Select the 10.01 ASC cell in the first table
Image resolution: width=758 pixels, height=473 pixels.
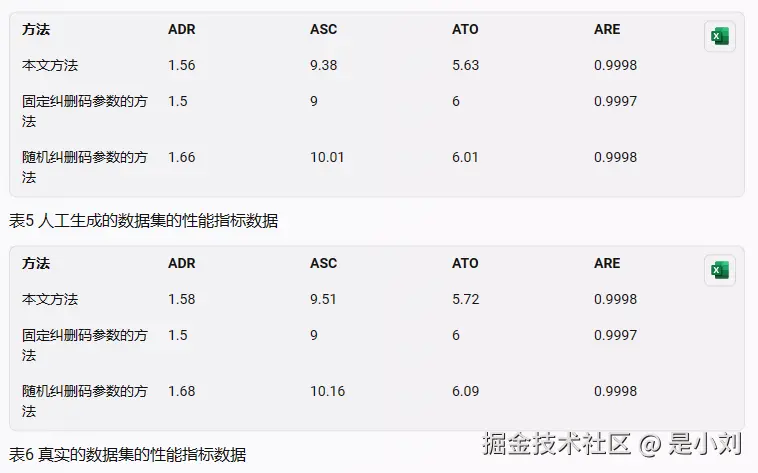(327, 157)
